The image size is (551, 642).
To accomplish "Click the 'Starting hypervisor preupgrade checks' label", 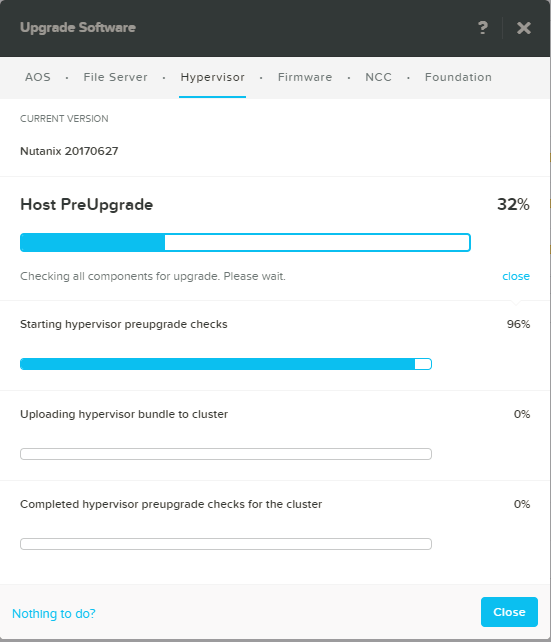I will pyautogui.click(x=124, y=324).
